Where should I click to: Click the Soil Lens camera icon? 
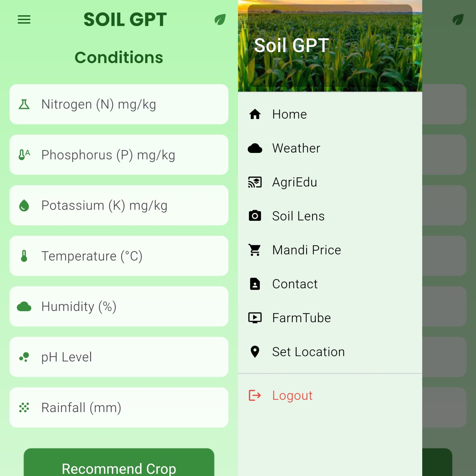pos(255,216)
